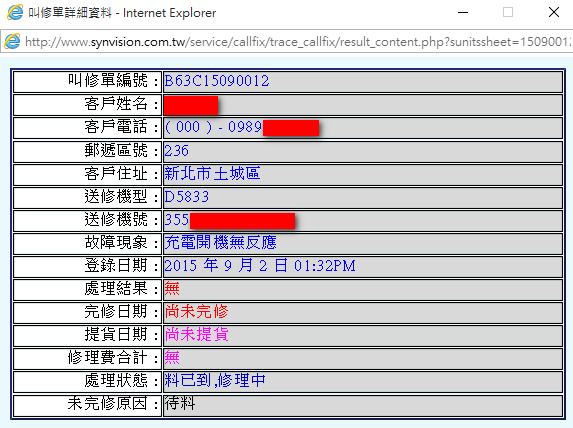Click status text 料已到,修理中

(x=215, y=381)
